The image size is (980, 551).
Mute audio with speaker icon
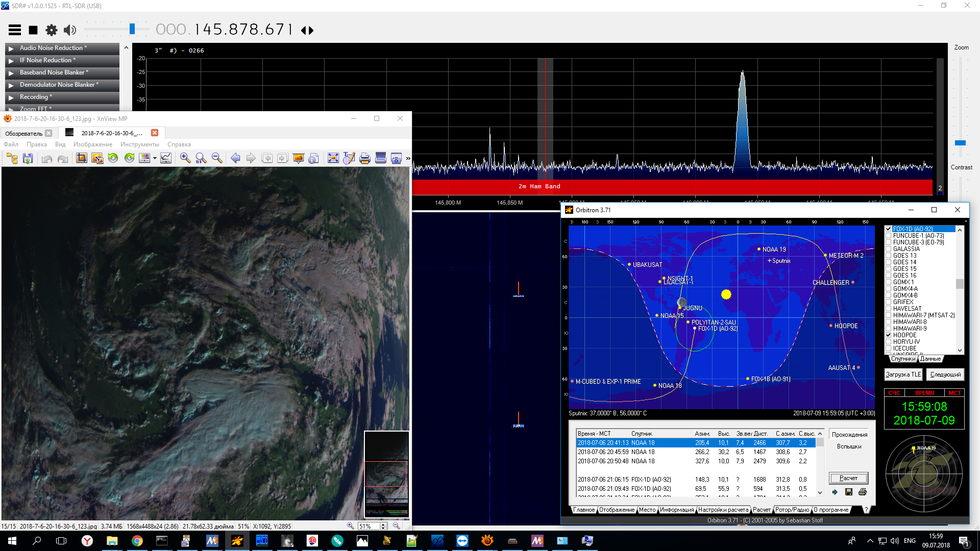pos(70,30)
